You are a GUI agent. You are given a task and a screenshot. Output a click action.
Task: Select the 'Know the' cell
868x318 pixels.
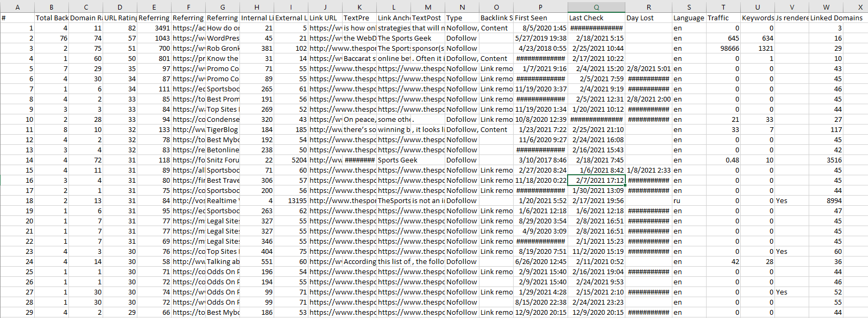tap(222, 58)
